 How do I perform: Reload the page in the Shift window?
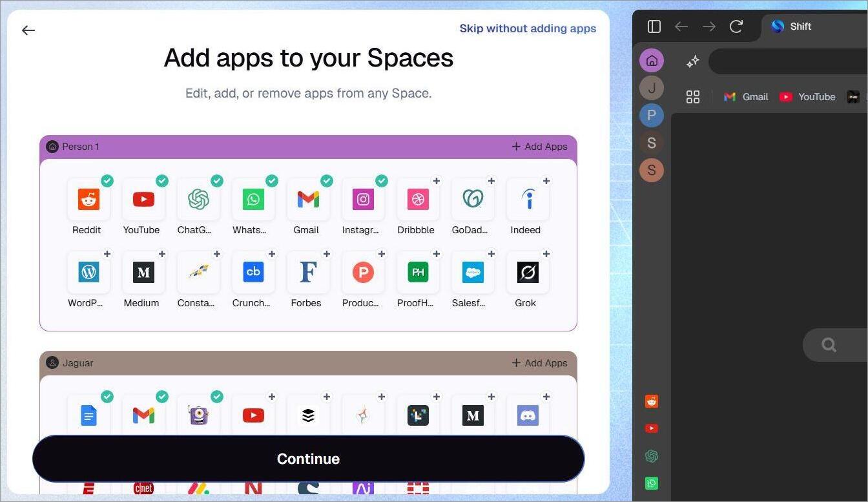click(x=736, y=26)
